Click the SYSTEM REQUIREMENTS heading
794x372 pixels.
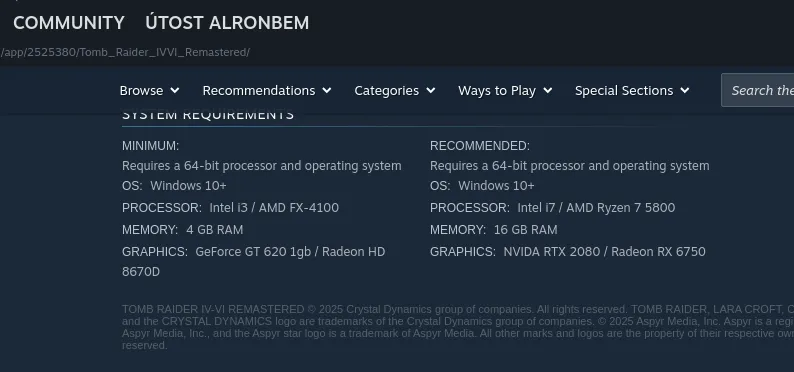[208, 115]
